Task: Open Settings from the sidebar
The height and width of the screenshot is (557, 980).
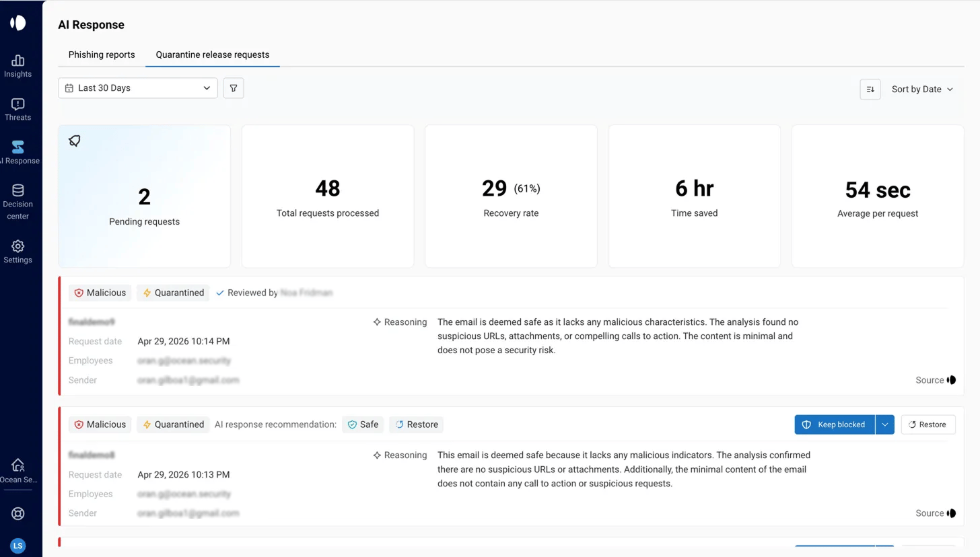Action: coord(18,252)
